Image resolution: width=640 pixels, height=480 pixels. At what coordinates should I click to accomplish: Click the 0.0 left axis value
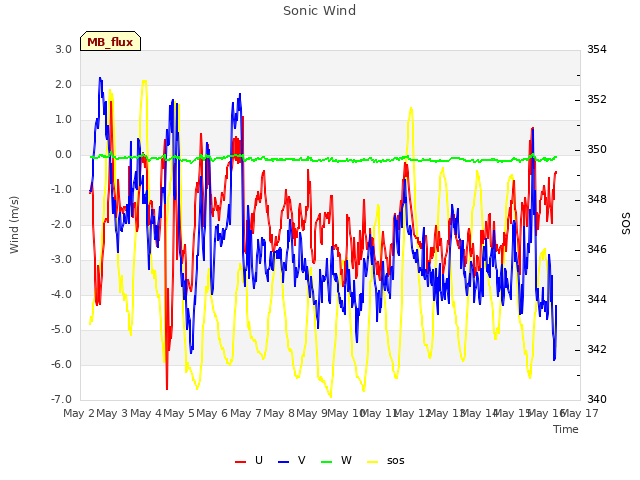coord(64,155)
